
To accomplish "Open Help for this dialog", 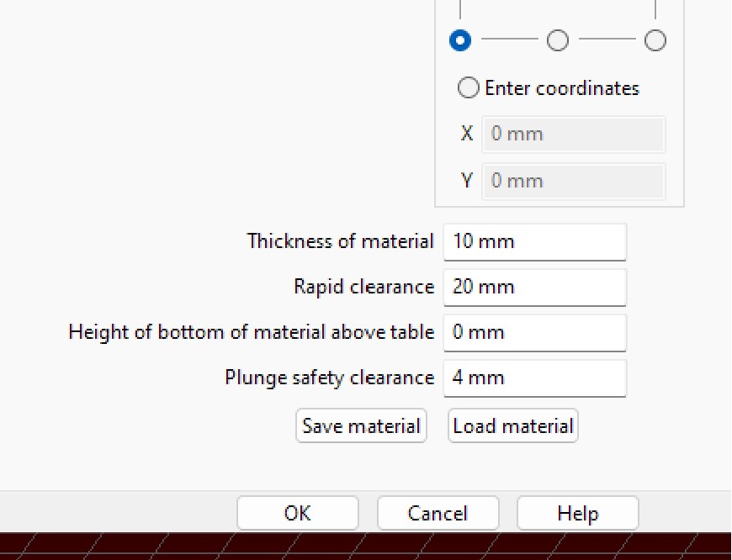I will (577, 513).
